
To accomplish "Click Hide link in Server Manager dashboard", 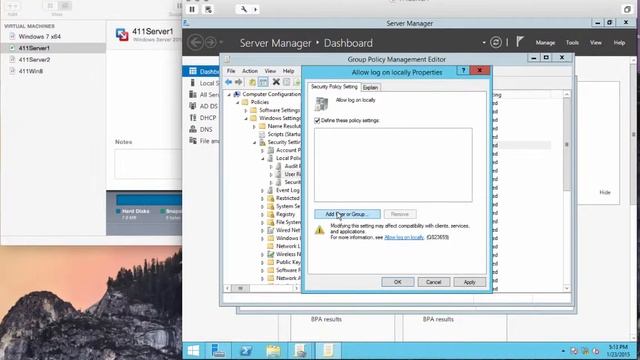I will pyautogui.click(x=605, y=192).
